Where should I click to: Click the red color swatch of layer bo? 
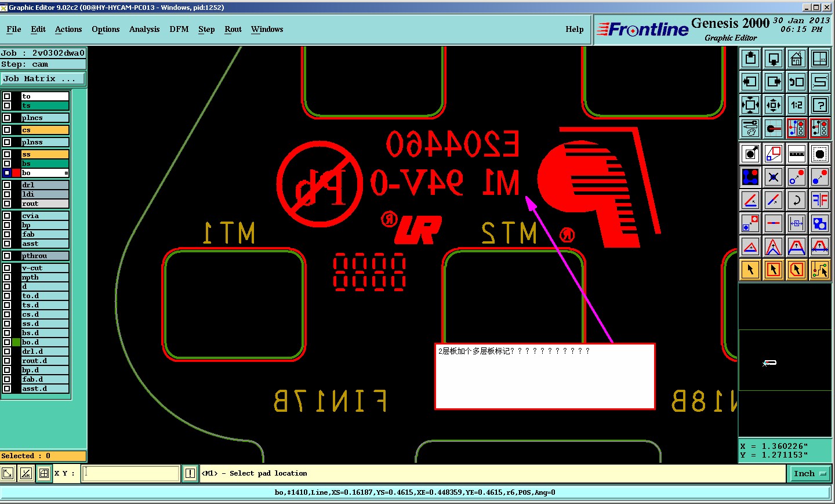coord(16,173)
